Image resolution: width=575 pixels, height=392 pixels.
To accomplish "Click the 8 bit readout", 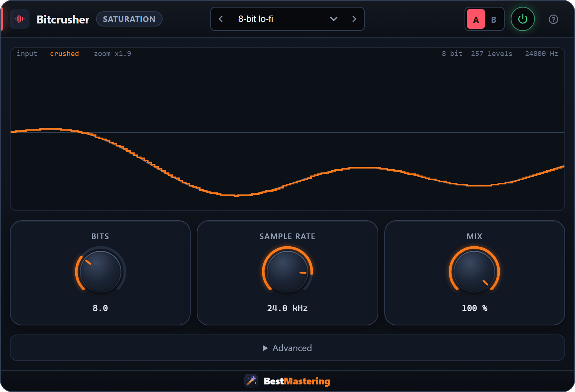I will 452,54.
